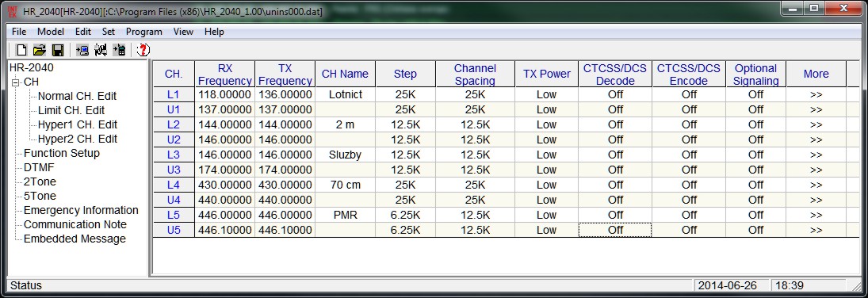This screenshot has height=298, width=868.
Task: Click the Optional Signaling column header
Action: pyautogui.click(x=756, y=74)
